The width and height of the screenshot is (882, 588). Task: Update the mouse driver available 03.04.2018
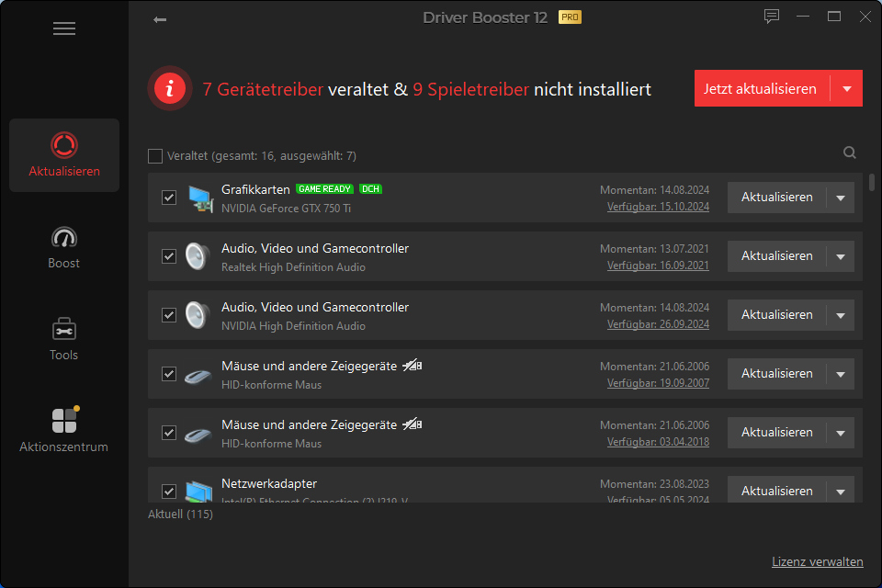pyautogui.click(x=777, y=433)
